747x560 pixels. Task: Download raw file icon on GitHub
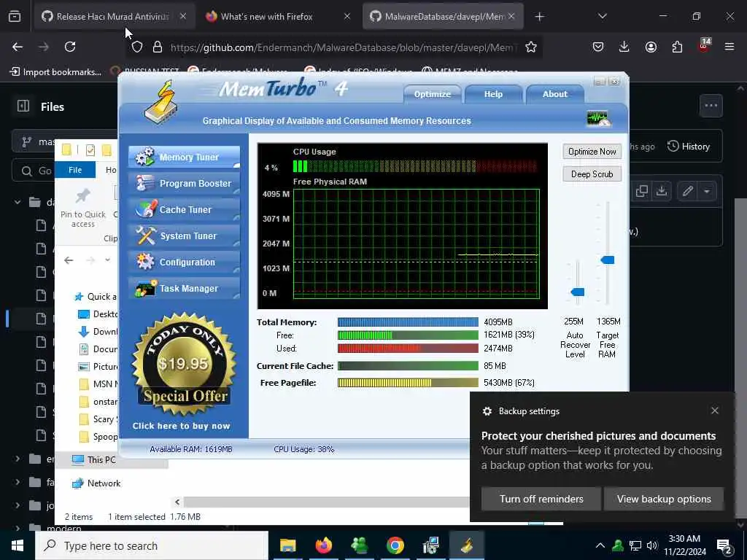pos(661,192)
